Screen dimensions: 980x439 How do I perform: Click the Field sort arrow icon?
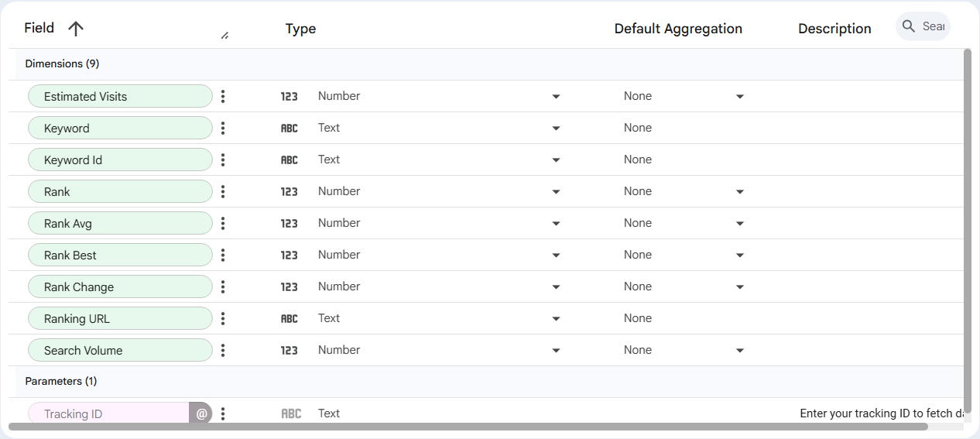(75, 29)
